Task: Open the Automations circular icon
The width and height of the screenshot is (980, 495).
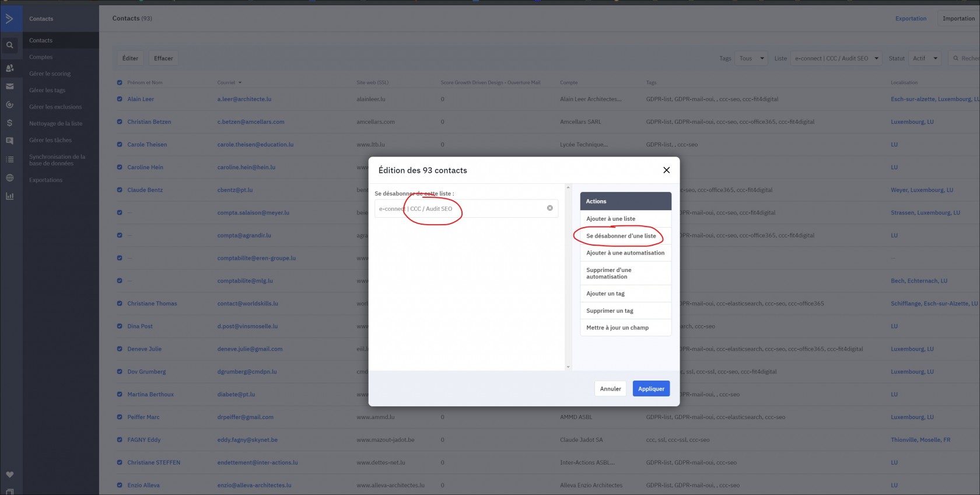Action: (9, 105)
